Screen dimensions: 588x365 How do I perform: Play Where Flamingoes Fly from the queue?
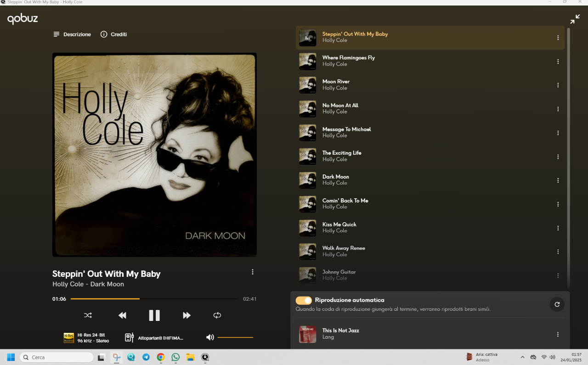[x=430, y=62]
